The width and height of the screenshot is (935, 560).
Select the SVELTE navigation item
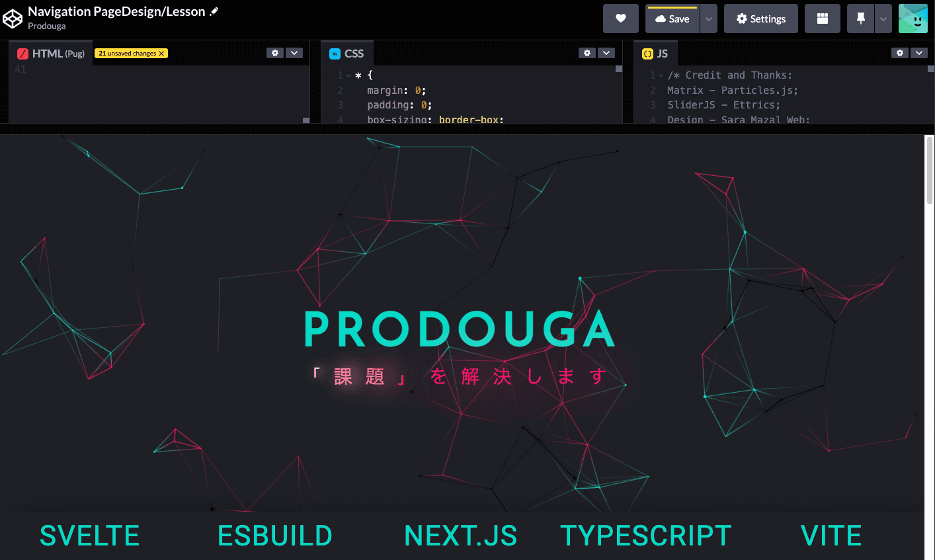[x=90, y=536]
